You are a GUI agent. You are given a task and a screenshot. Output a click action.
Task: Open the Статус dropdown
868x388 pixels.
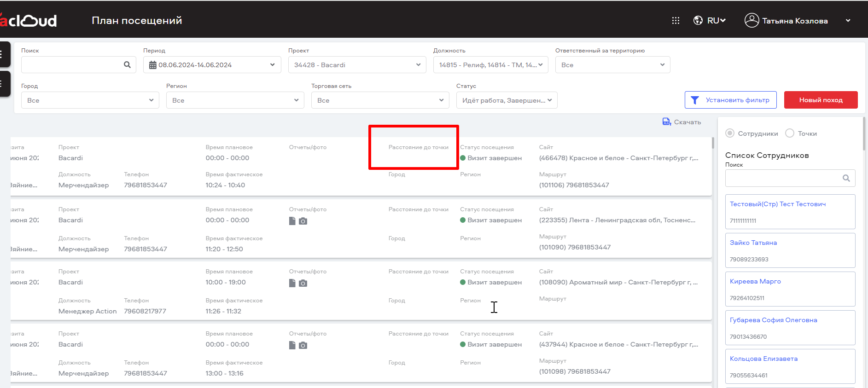coord(507,100)
